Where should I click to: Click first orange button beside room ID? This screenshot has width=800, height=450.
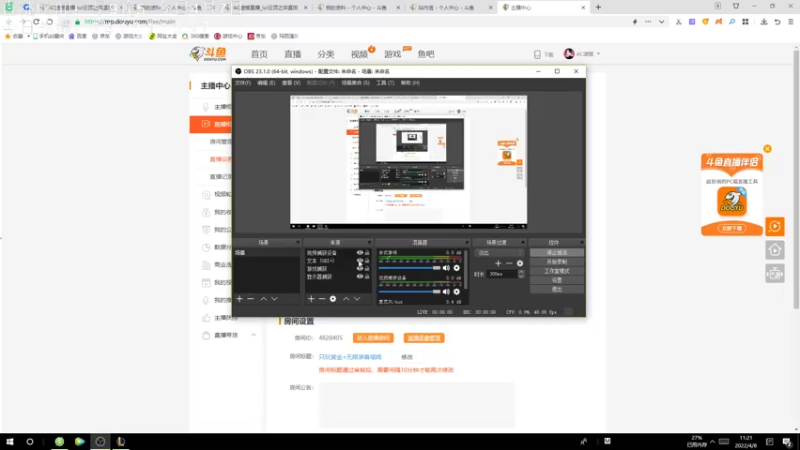373,338
